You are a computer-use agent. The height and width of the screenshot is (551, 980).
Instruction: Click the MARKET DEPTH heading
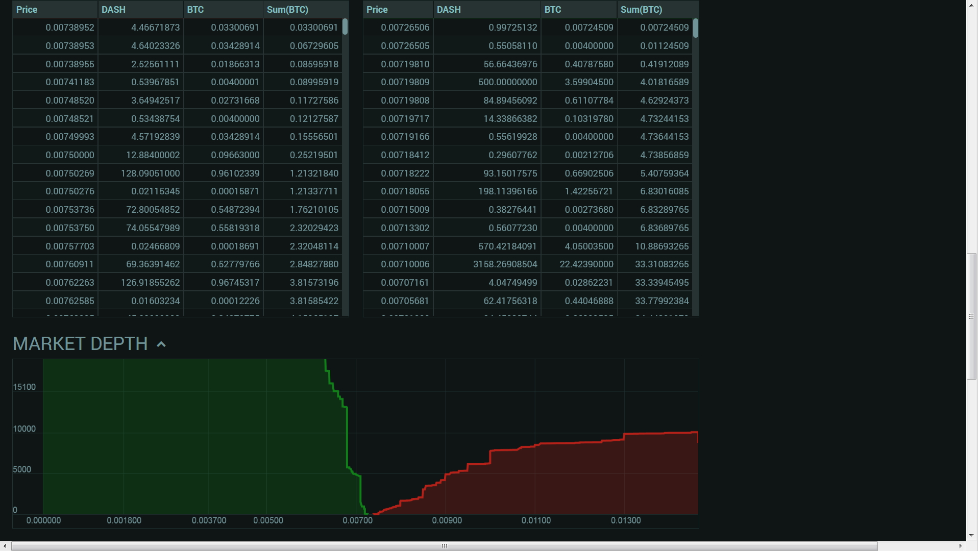pos(80,344)
